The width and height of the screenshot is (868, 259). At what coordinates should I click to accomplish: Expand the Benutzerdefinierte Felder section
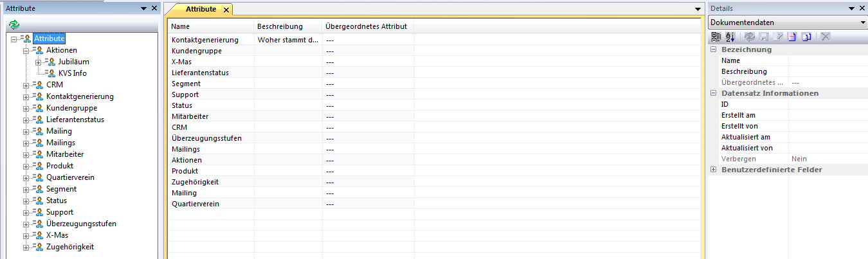pyautogui.click(x=713, y=170)
